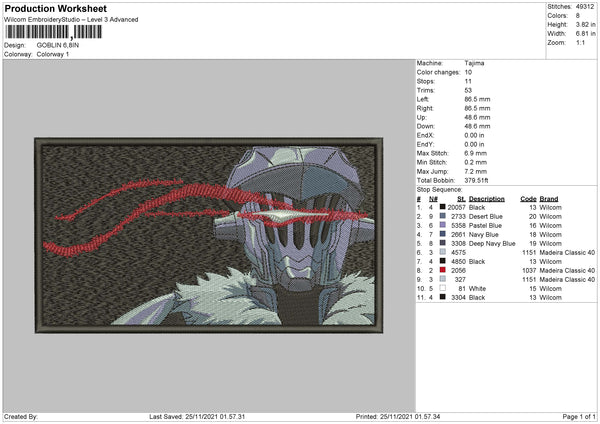600x424 pixels.
Task: Select the Color changes value 10
Action: click(468, 72)
